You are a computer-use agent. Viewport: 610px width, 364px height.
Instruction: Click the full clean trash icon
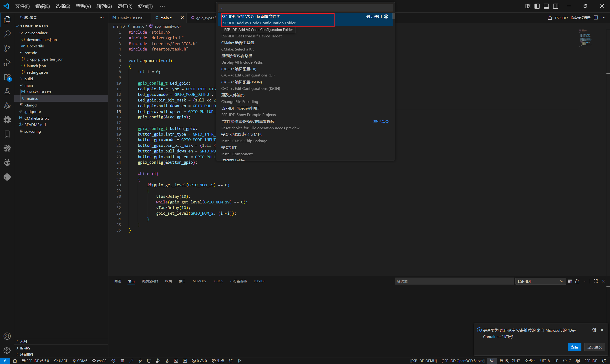click(x=122, y=361)
